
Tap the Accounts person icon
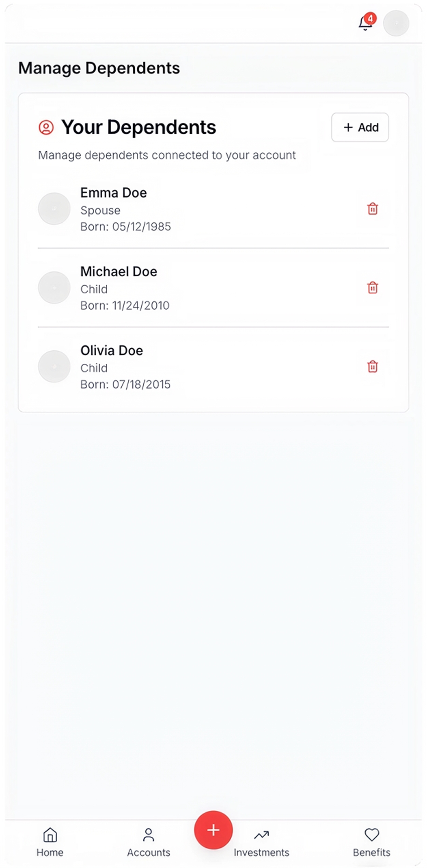pyautogui.click(x=149, y=835)
